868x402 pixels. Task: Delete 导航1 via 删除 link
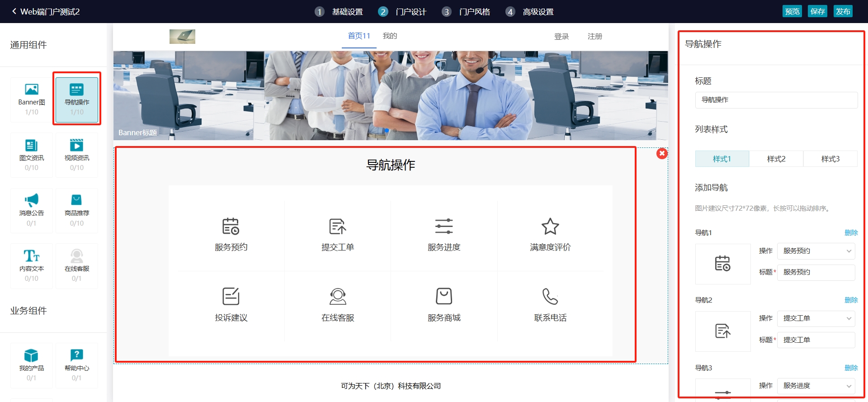[x=851, y=233]
